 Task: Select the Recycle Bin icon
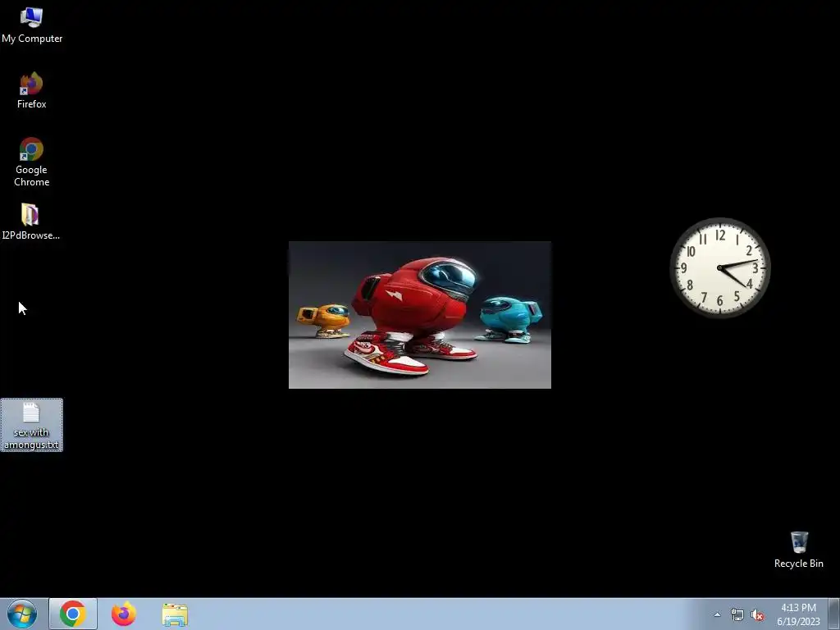798,550
